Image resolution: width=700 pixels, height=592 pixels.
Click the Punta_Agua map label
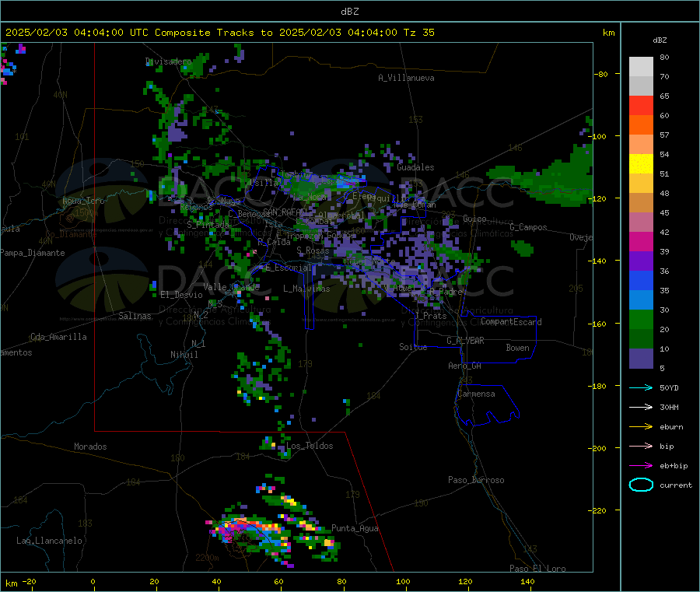pyautogui.click(x=355, y=528)
